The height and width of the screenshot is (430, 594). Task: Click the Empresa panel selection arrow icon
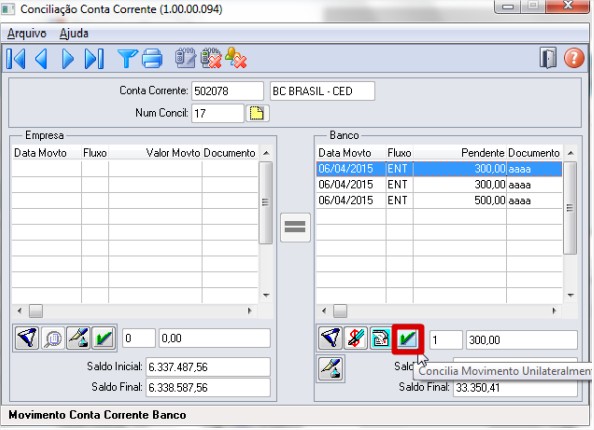(27, 338)
